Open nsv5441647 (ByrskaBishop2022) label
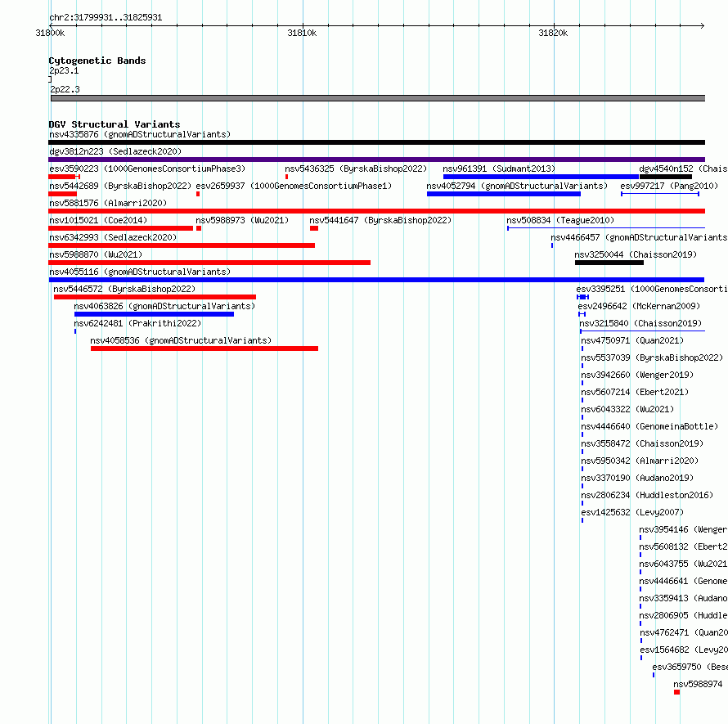Viewport: 728px width, 724px height. click(380, 221)
